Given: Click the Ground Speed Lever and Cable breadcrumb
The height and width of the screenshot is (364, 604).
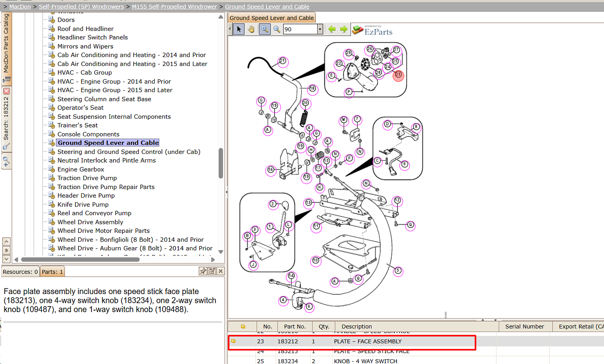Looking at the screenshot, I should (x=267, y=6).
